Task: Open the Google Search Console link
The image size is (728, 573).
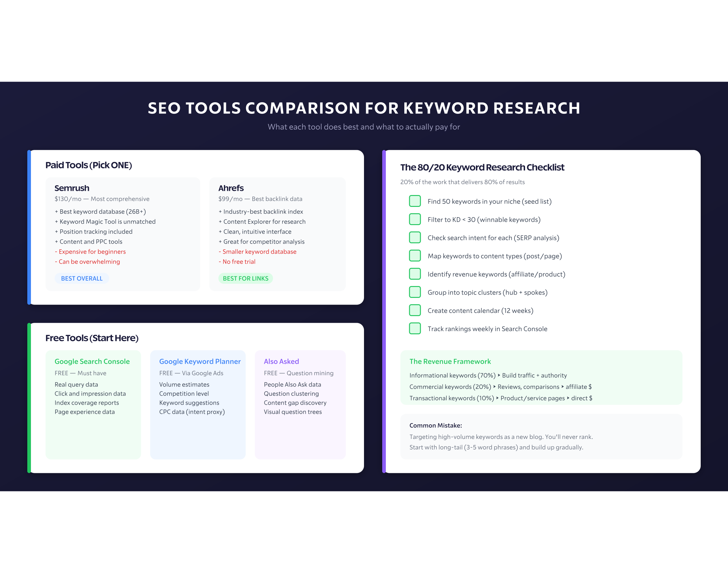Action: coord(92,361)
